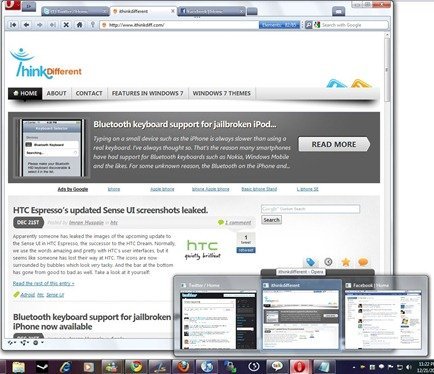Open the search engine dropdown in Opera
The image size is (434, 374).
point(317,25)
